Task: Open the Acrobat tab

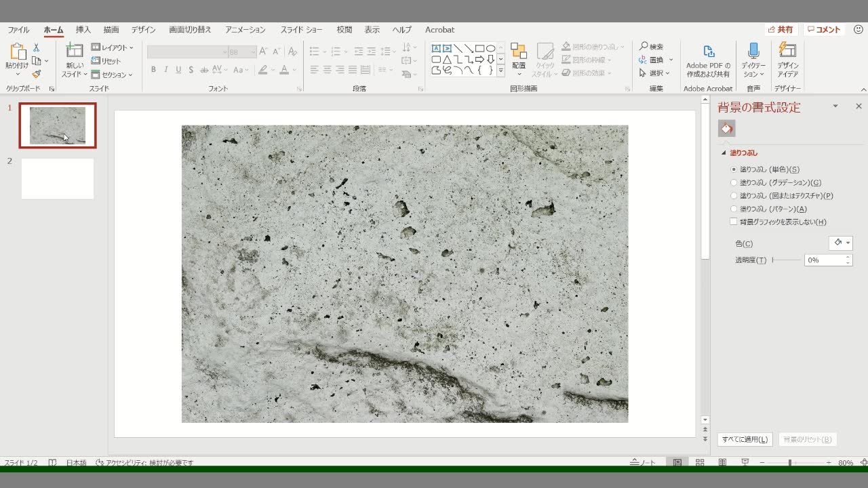Action: click(439, 30)
